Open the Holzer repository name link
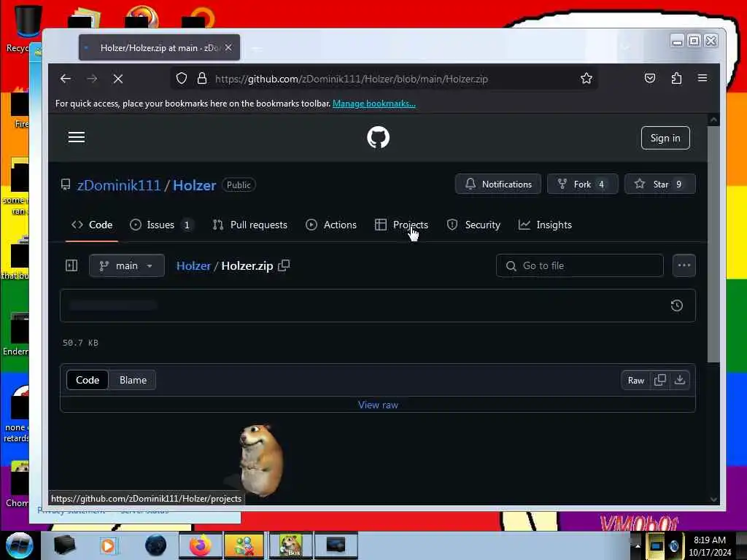This screenshot has width=747, height=560. click(194, 185)
